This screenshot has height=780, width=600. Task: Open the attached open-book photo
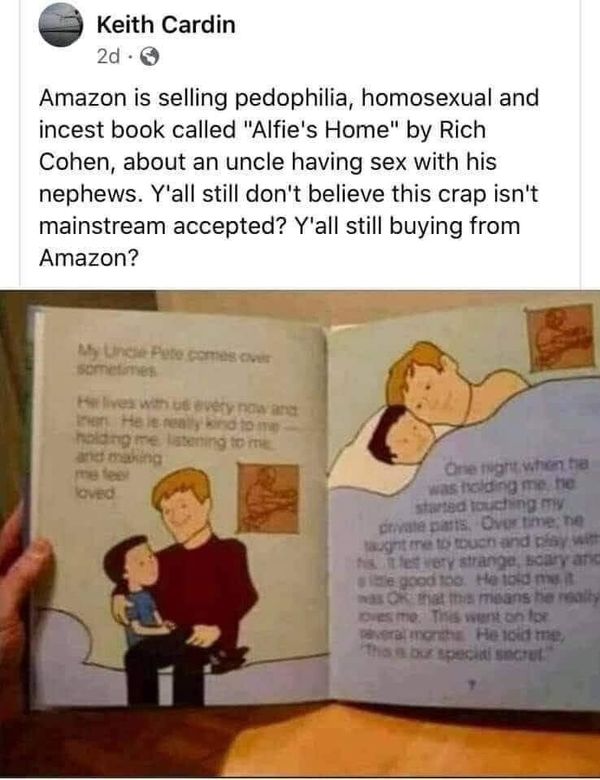300,534
